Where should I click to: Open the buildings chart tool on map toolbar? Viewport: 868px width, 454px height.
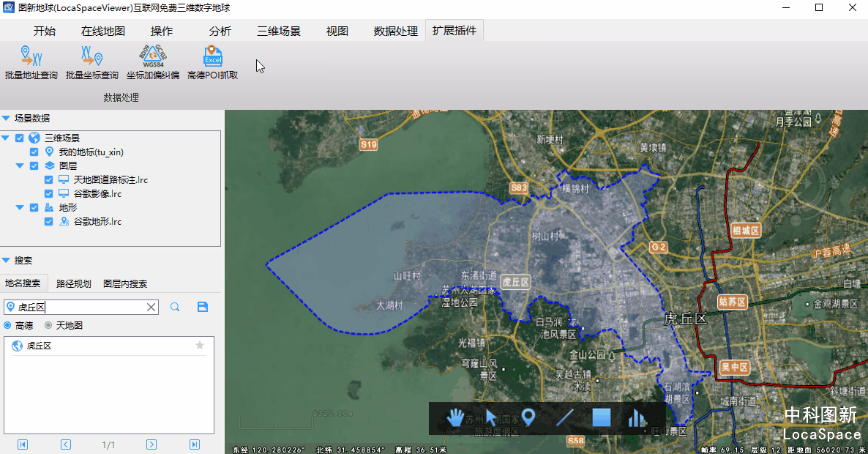(637, 418)
